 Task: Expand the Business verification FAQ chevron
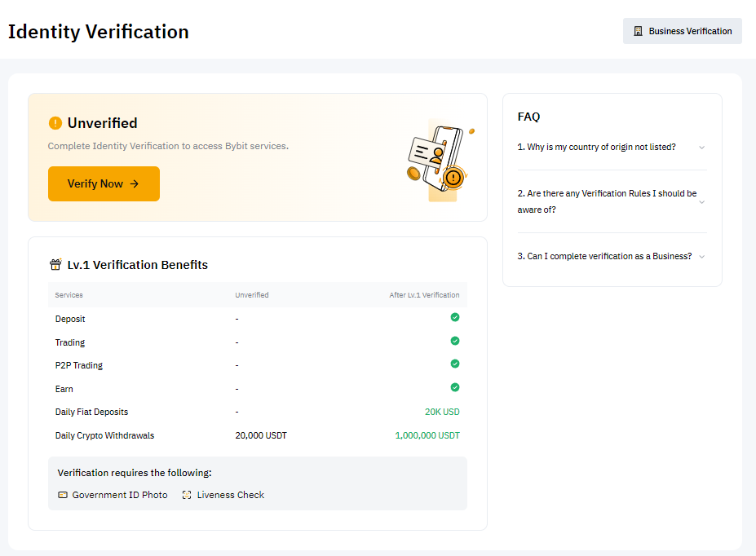702,257
